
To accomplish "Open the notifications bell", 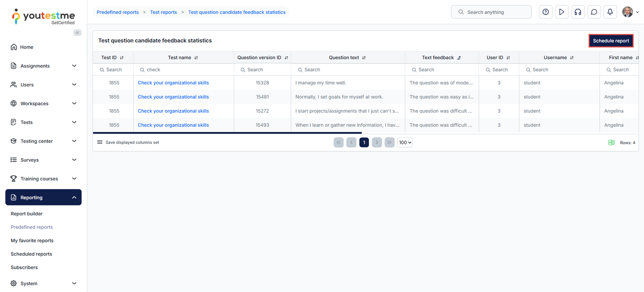I will coord(610,12).
